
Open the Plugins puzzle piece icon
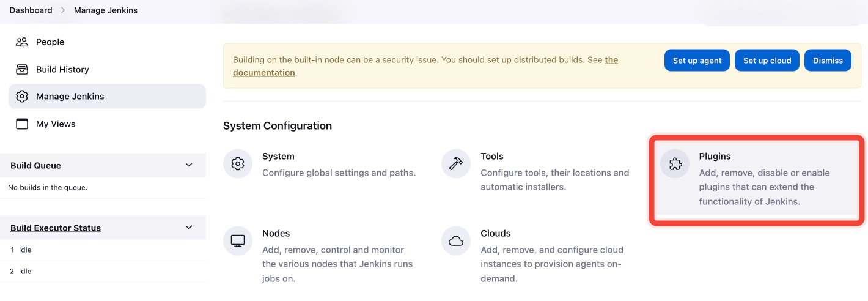pyautogui.click(x=675, y=164)
